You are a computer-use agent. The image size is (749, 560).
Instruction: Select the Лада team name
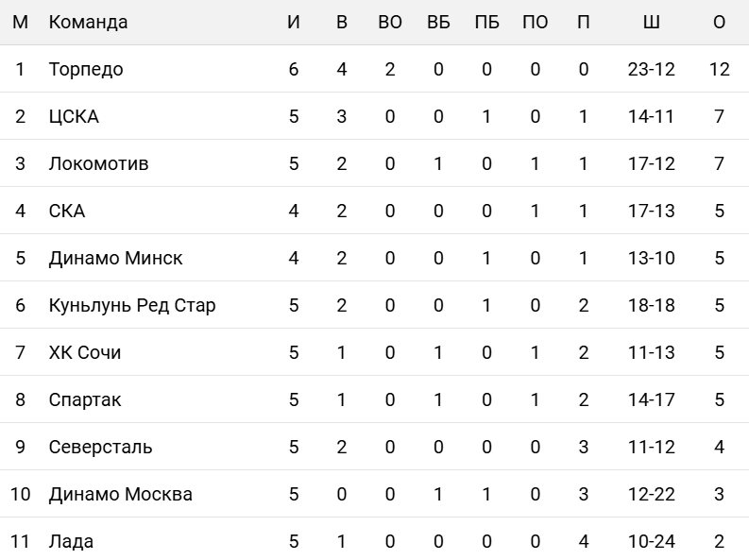pos(71,541)
